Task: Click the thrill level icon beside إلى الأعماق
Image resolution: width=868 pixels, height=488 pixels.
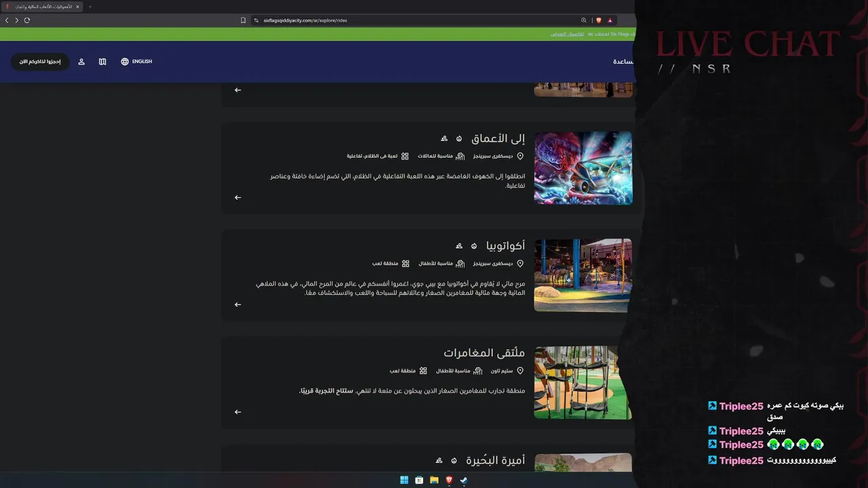Action: coord(459,139)
